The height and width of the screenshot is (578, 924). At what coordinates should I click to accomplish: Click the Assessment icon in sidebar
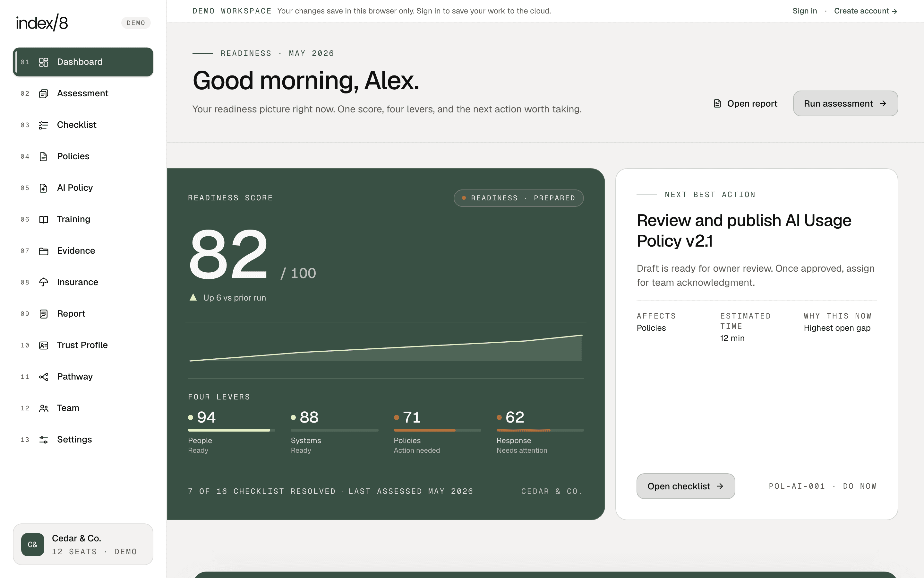coord(44,93)
